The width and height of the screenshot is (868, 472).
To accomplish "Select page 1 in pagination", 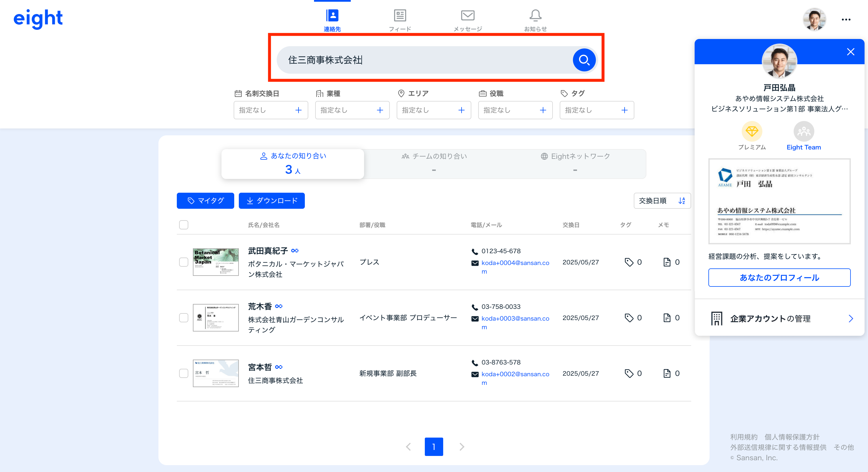I will (x=434, y=446).
